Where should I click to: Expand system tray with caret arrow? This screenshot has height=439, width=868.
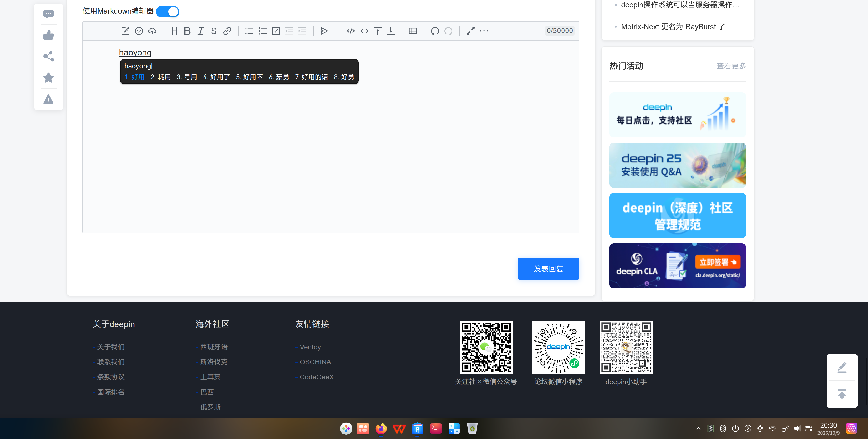[x=698, y=429]
